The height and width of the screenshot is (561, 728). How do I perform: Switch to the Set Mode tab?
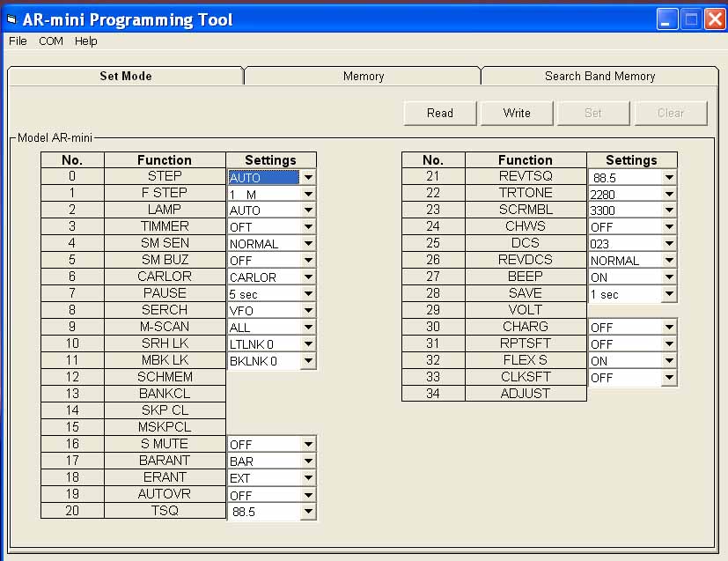tap(125, 76)
